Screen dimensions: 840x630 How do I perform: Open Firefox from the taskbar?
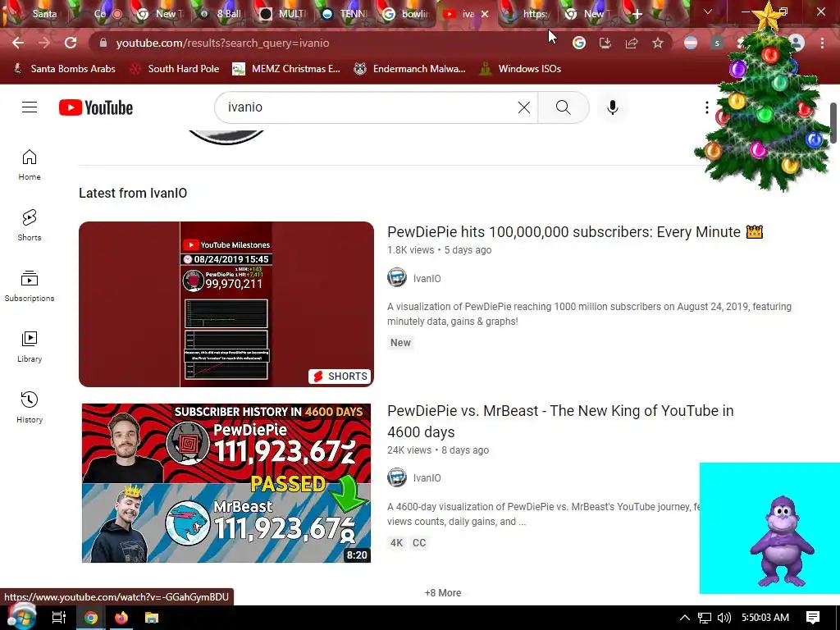pos(121,618)
